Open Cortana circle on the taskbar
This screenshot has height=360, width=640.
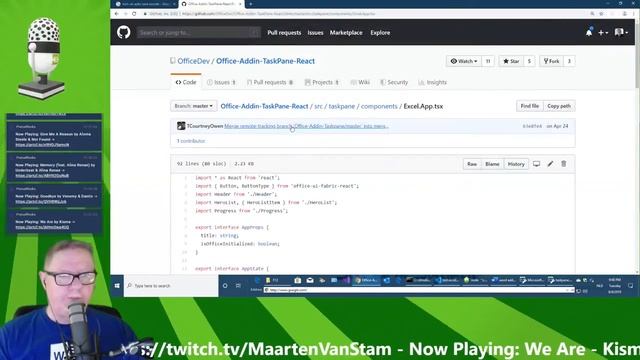coord(225,286)
